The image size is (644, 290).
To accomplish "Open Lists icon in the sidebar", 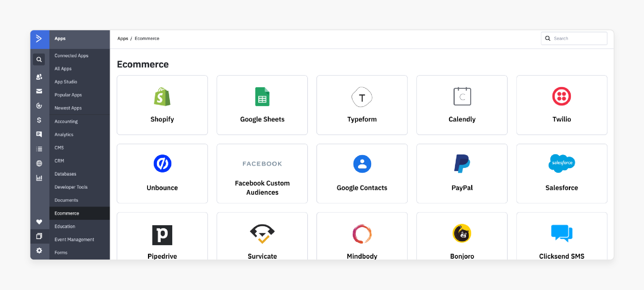I will point(39,149).
